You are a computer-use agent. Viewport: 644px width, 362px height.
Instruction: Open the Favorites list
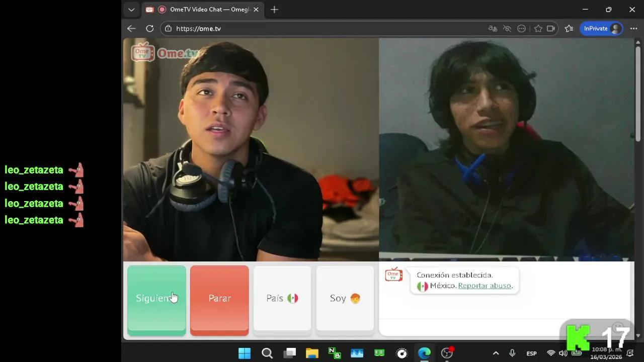569,29
